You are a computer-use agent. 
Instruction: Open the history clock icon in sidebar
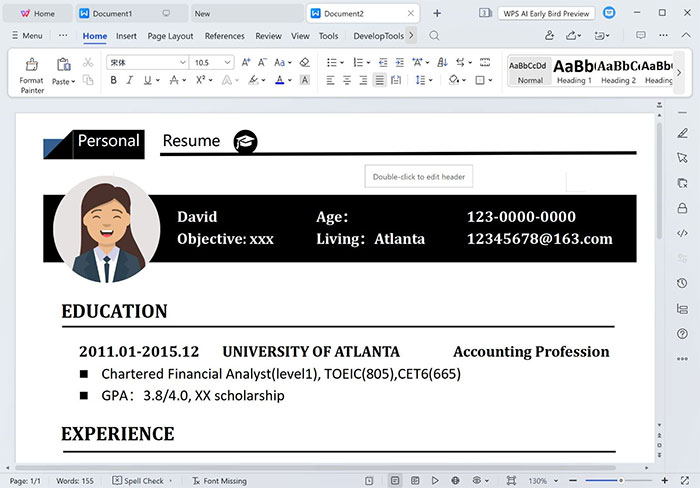pyautogui.click(x=682, y=284)
